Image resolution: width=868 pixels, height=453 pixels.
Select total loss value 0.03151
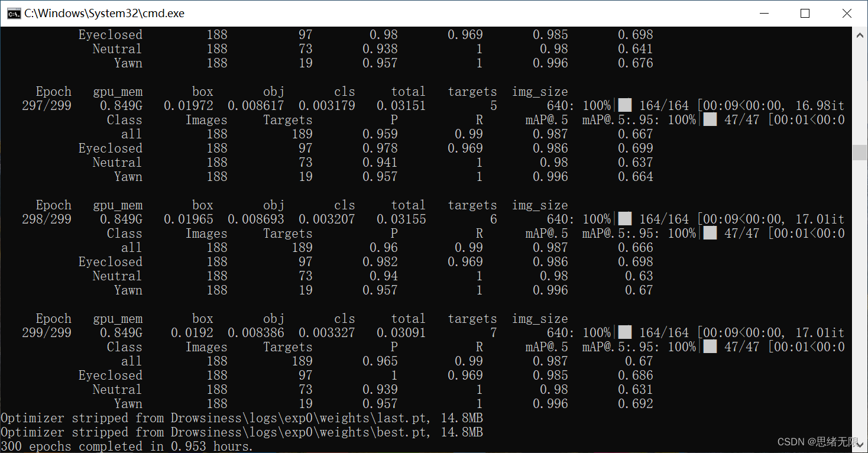click(401, 106)
